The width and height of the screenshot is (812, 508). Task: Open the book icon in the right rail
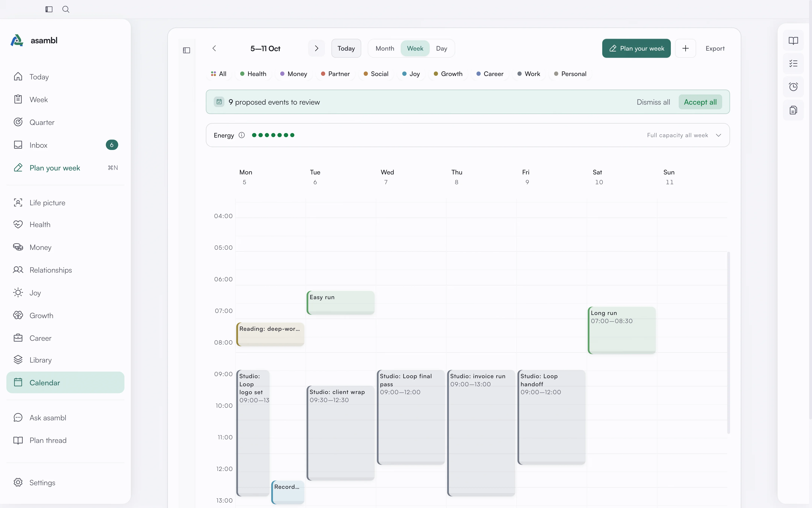[x=793, y=41]
